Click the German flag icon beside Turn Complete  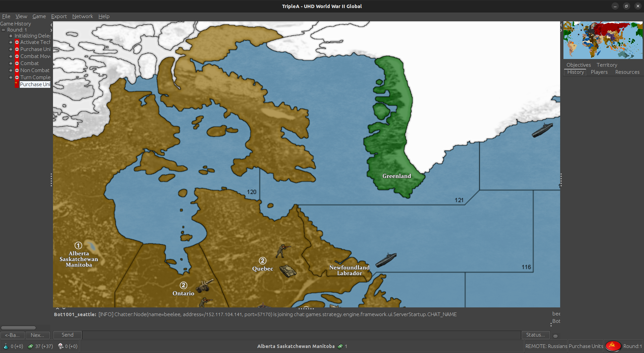coord(17,77)
